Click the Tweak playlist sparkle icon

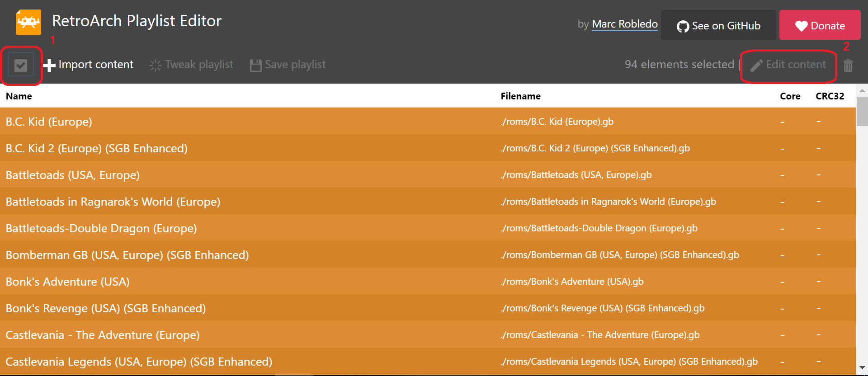pyautogui.click(x=156, y=66)
